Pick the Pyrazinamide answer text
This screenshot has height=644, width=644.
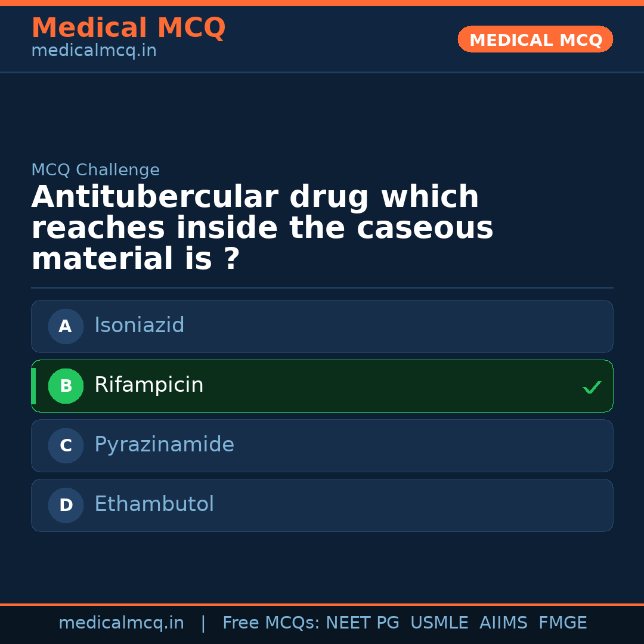tap(164, 445)
